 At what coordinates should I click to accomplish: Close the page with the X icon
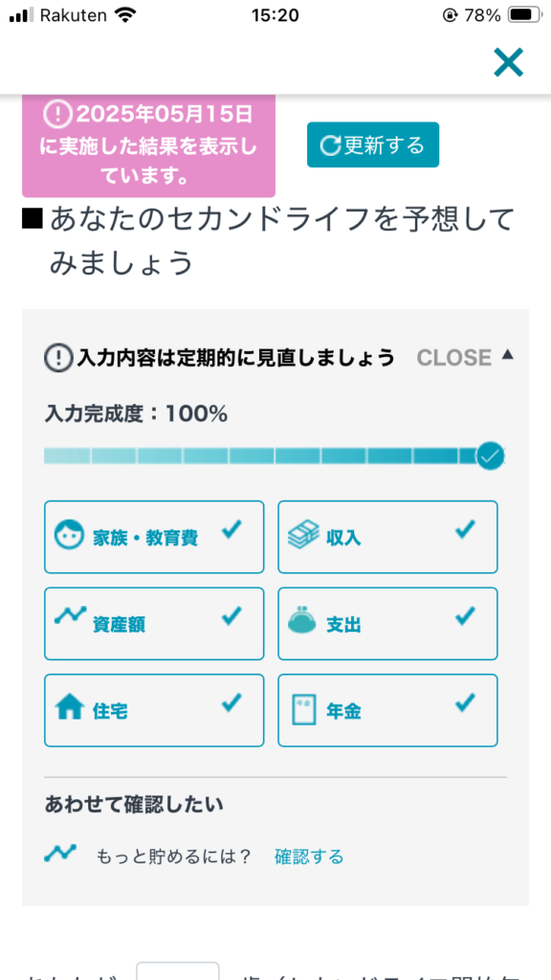[509, 62]
